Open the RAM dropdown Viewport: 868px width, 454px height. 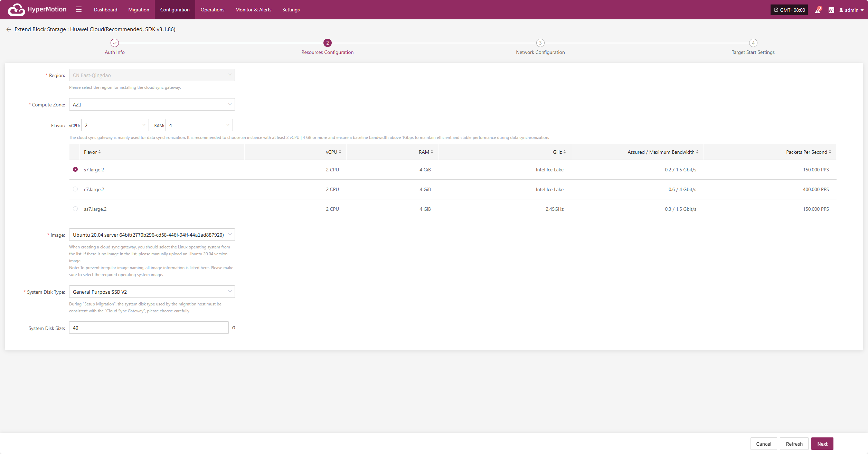coord(199,125)
